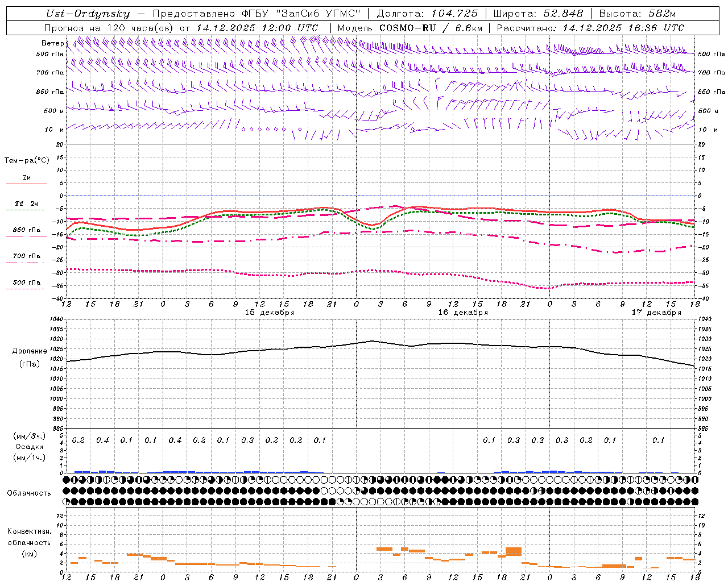Click the Осадки precipitation label
This screenshot has height=582, width=728.
pos(29,447)
